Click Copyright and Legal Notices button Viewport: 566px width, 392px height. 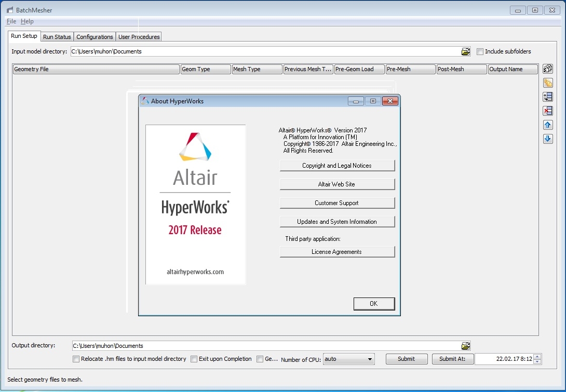click(337, 166)
